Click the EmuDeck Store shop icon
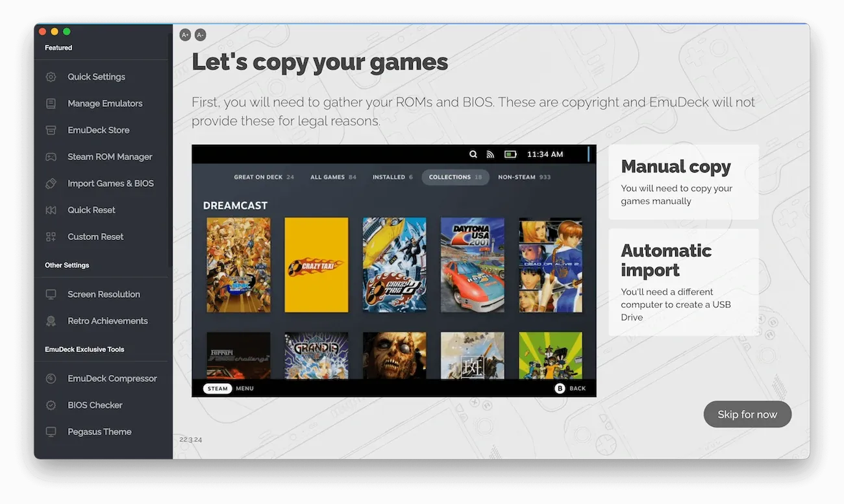Viewport: 844px width, 504px height. (51, 130)
